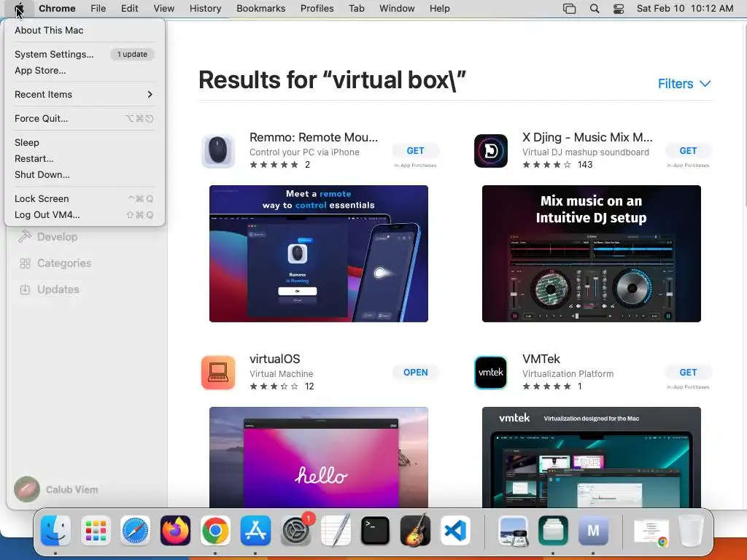The width and height of the screenshot is (747, 560).
Task: Expand Recent Items submenu
Action: click(84, 94)
